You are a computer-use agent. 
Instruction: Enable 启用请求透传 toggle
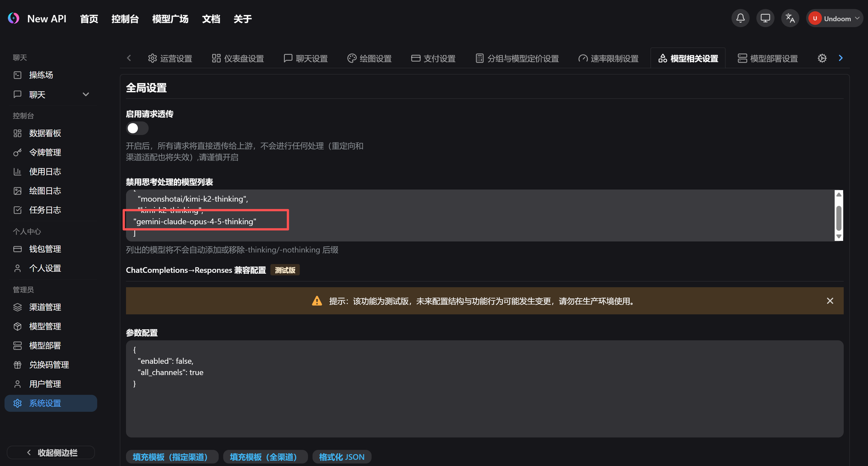(x=137, y=128)
